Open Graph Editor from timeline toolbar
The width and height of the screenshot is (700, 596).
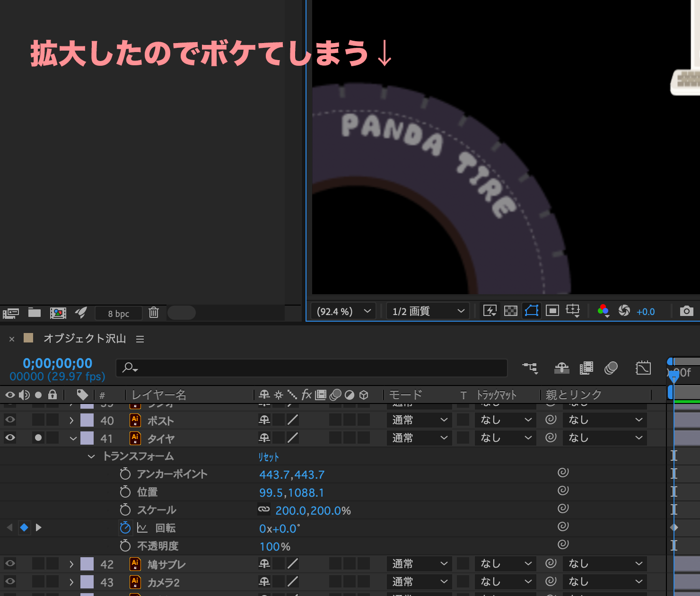(x=643, y=368)
